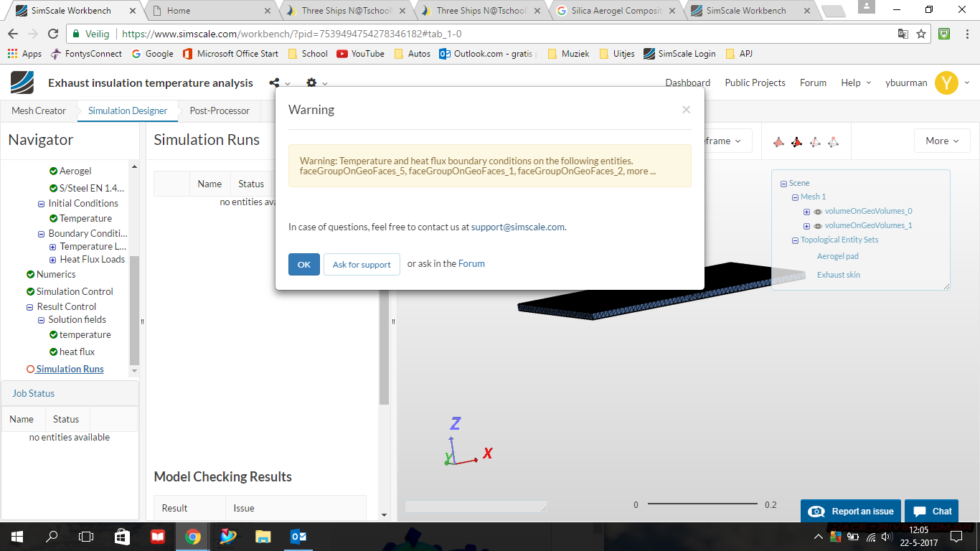The height and width of the screenshot is (551, 980).
Task: Open Outlook from the taskbar
Action: 298,536
